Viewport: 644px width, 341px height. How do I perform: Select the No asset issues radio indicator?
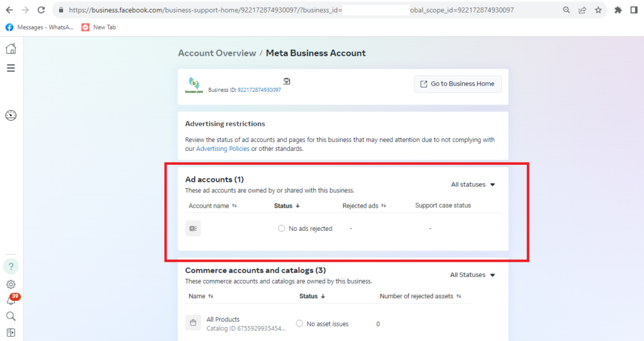tap(299, 324)
